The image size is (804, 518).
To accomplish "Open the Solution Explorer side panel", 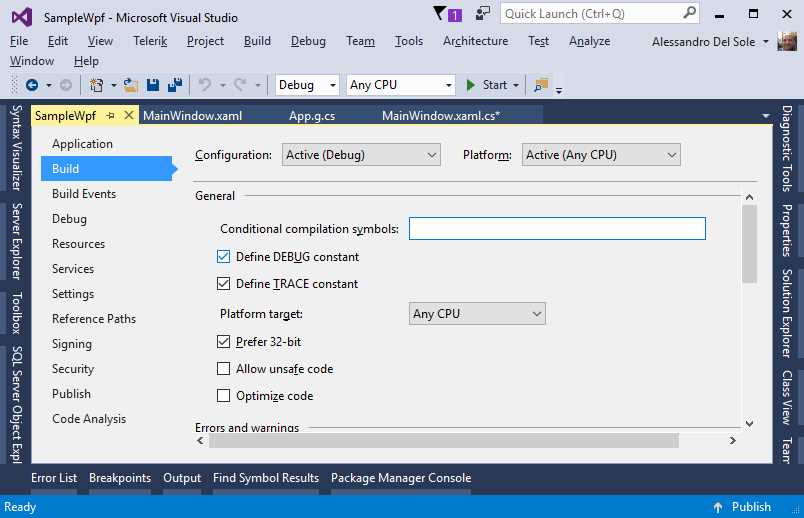I will 787,313.
